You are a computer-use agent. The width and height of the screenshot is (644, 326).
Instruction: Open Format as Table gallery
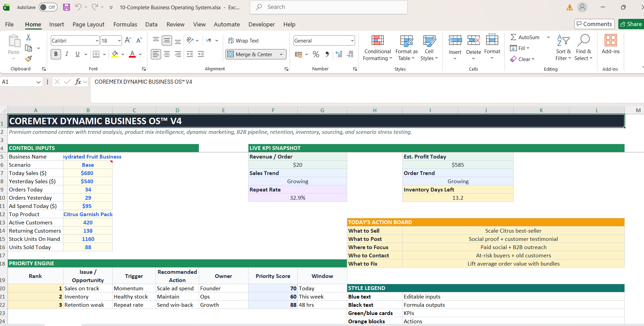tap(406, 48)
